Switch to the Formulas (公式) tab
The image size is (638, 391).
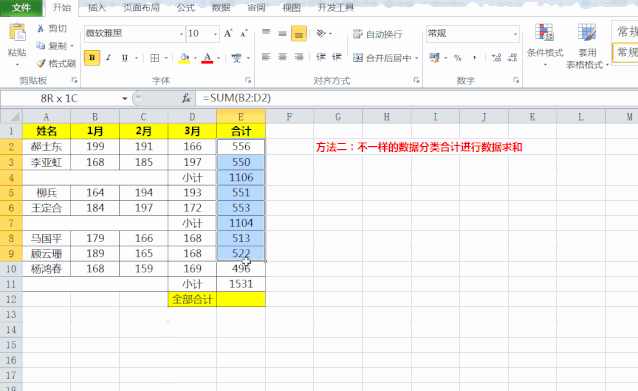(186, 7)
